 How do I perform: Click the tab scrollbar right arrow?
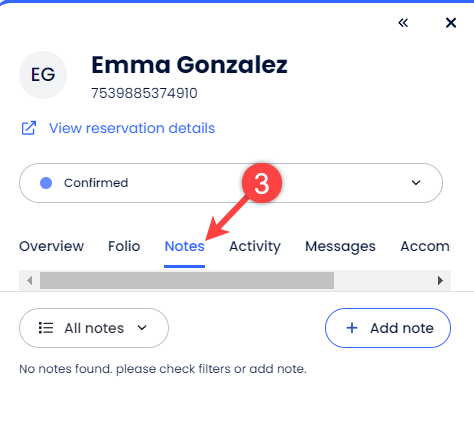coord(440,280)
